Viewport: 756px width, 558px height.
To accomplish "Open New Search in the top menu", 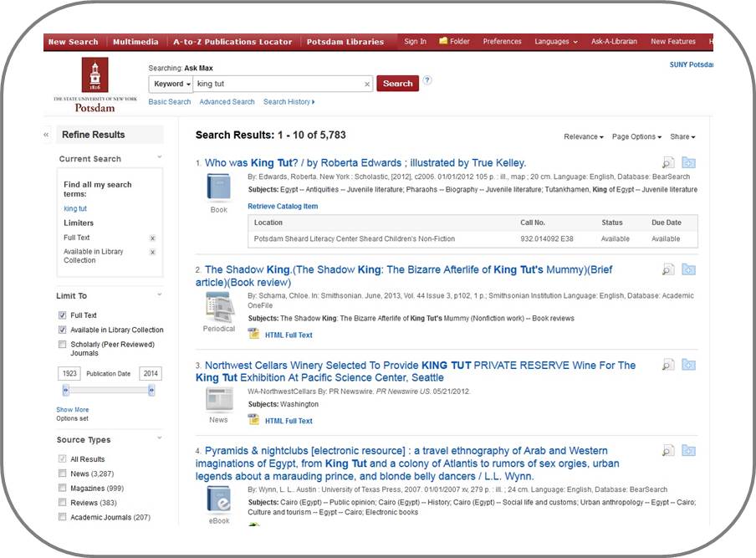I will click(x=73, y=42).
